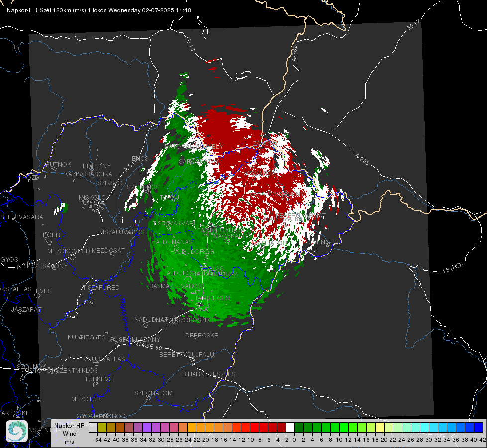Click the PÉTERVÁSÁRA town label

pyautogui.click(x=21, y=217)
